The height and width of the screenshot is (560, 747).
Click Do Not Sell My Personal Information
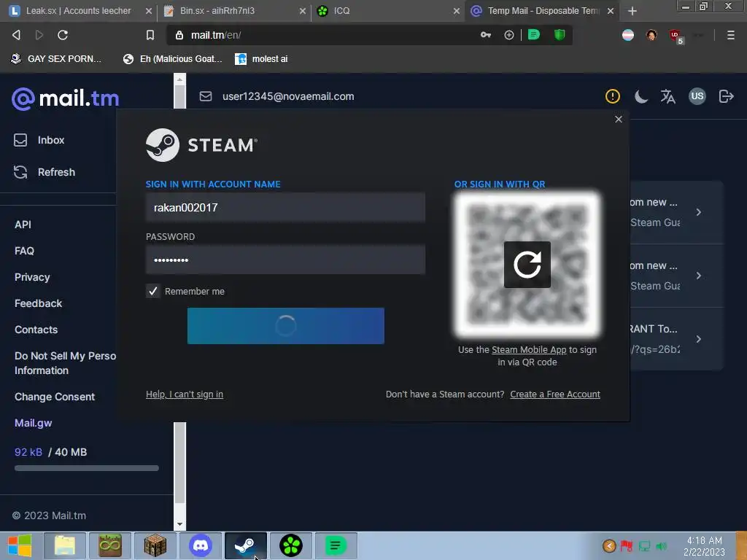point(65,363)
